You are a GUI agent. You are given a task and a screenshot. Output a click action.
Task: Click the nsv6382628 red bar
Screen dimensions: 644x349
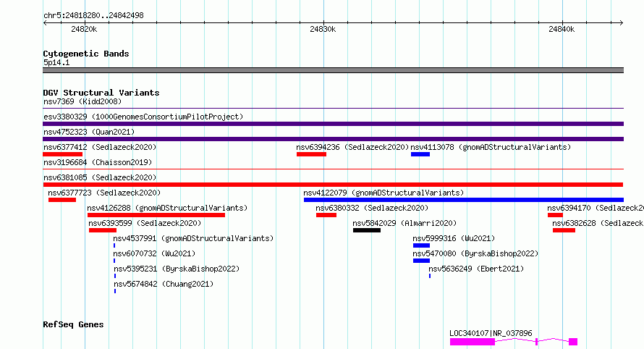(564, 230)
